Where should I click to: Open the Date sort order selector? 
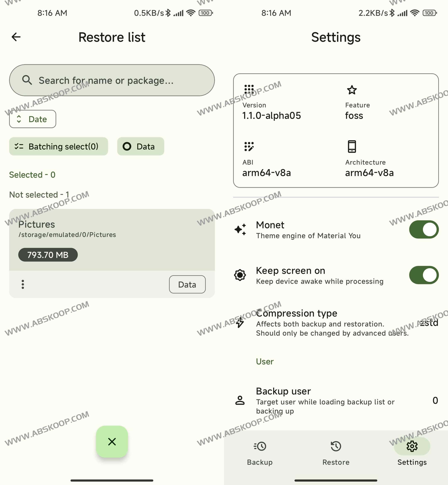[33, 119]
